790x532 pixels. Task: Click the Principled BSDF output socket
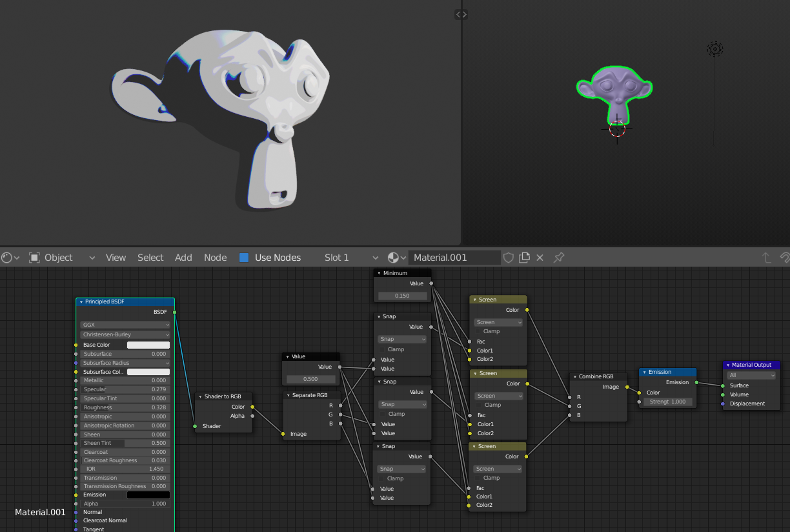174,312
